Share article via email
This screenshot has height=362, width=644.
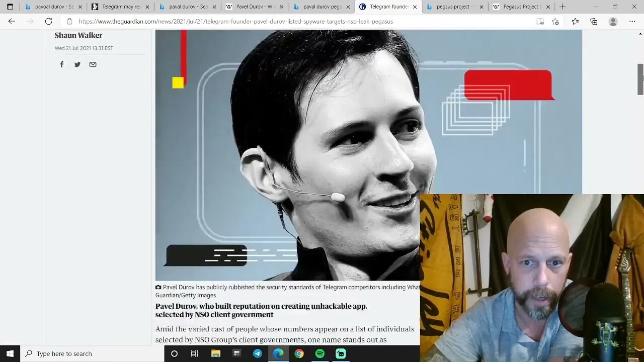pos(93,64)
